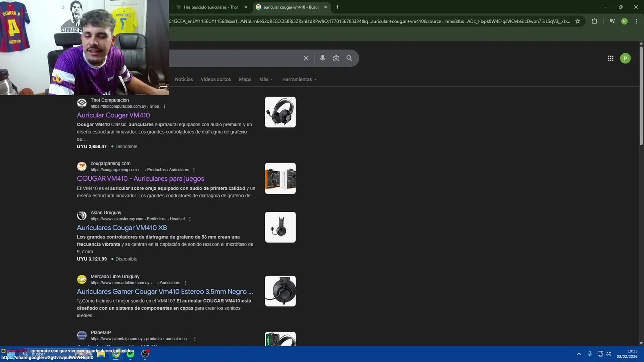Click the Thot Computación site favicon
This screenshot has width=644, height=362.
coord(82,103)
